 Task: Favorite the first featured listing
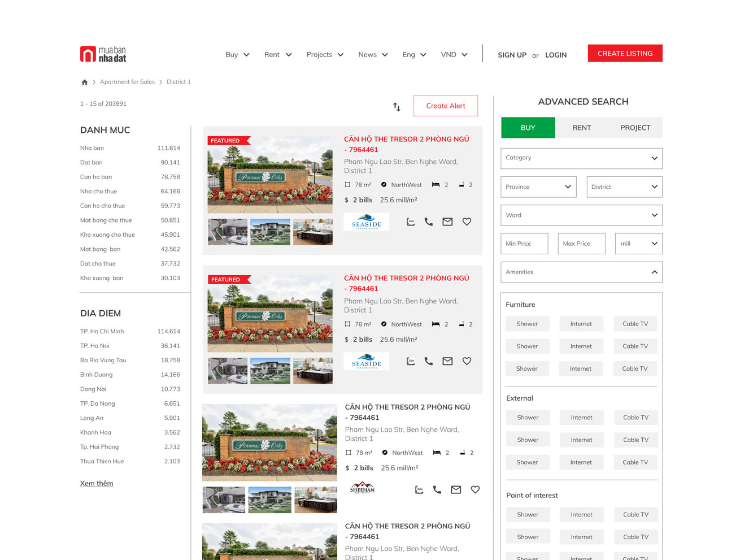click(467, 222)
